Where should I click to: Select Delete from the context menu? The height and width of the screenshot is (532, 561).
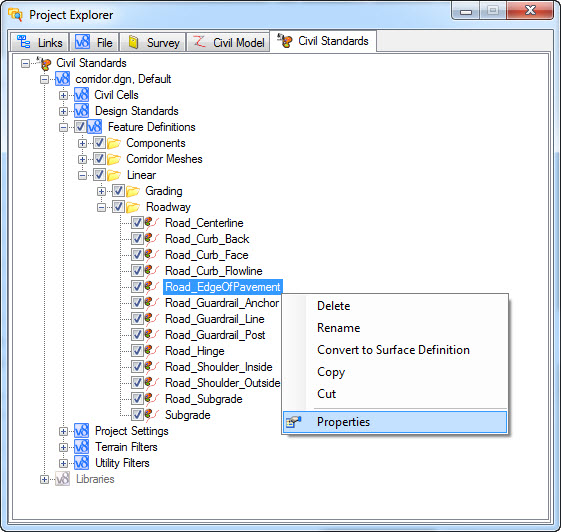[333, 306]
